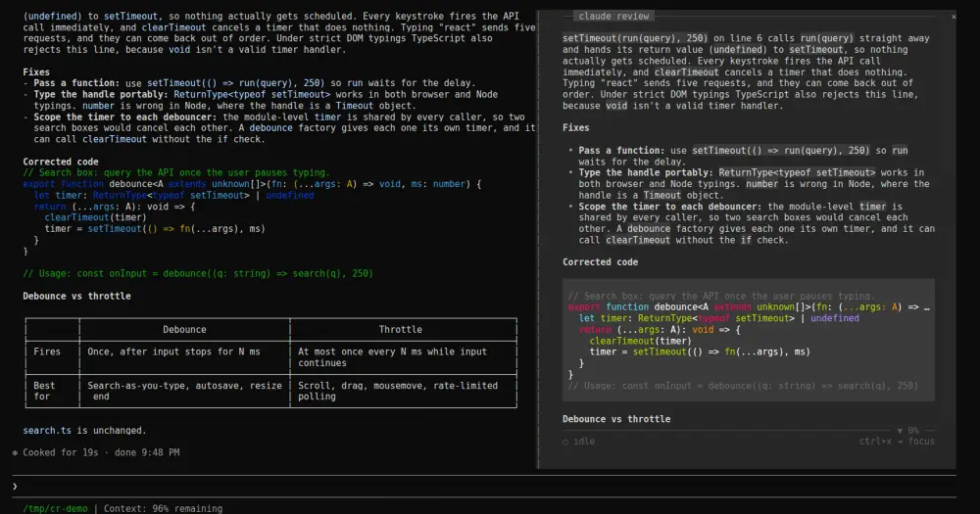Click the review panel 'Corrected code' heading
The image size is (980, 514).
pyautogui.click(x=600, y=262)
